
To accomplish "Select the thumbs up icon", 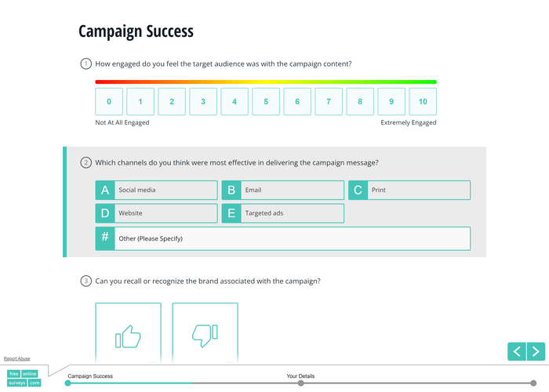I will (x=128, y=336).
